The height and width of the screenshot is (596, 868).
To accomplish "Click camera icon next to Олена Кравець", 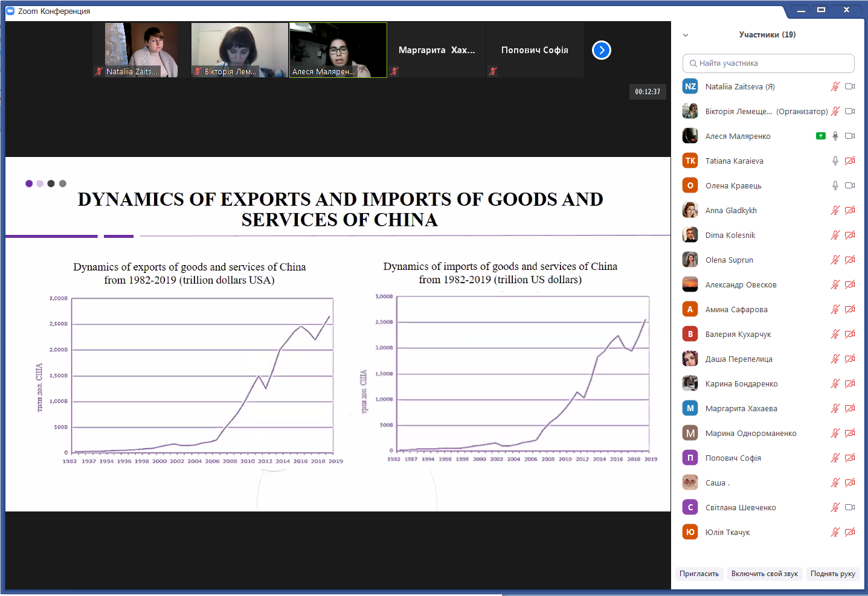I will pyautogui.click(x=850, y=185).
